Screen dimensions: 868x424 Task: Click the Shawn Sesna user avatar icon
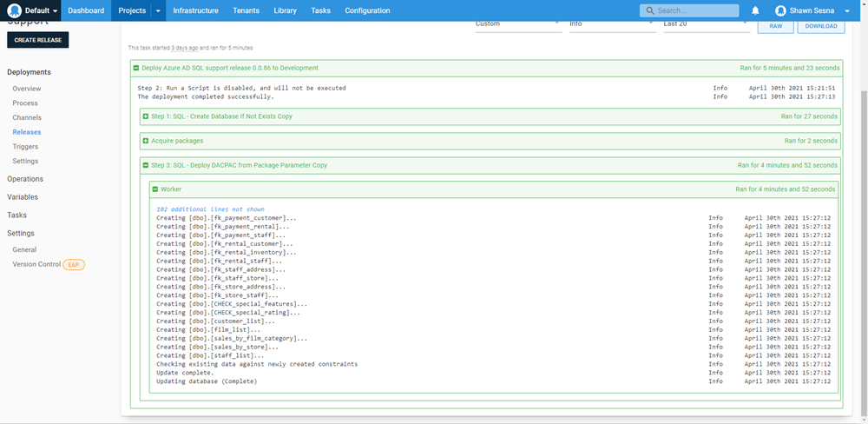point(780,10)
